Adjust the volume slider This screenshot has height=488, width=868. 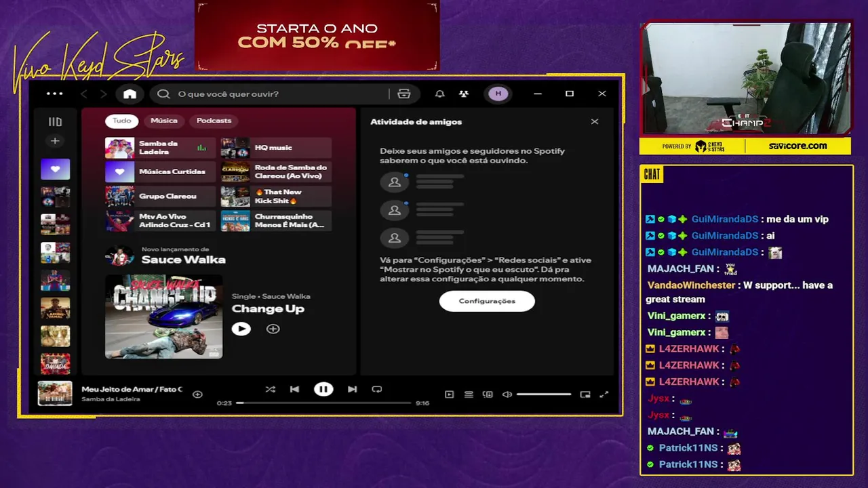[544, 394]
